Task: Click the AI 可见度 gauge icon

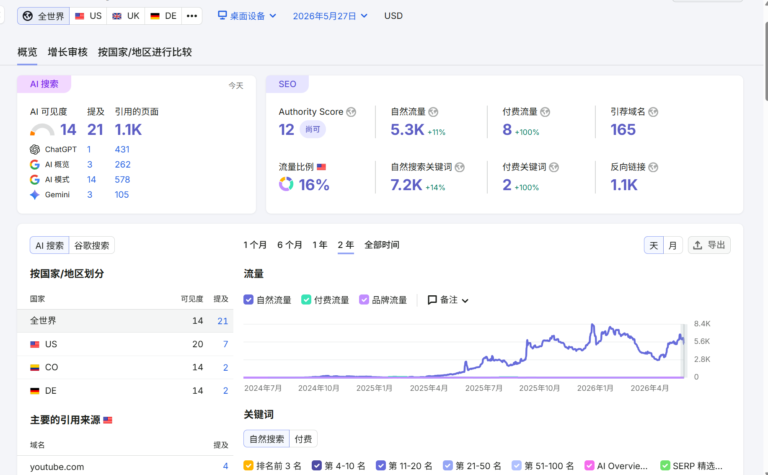Action: (42, 130)
